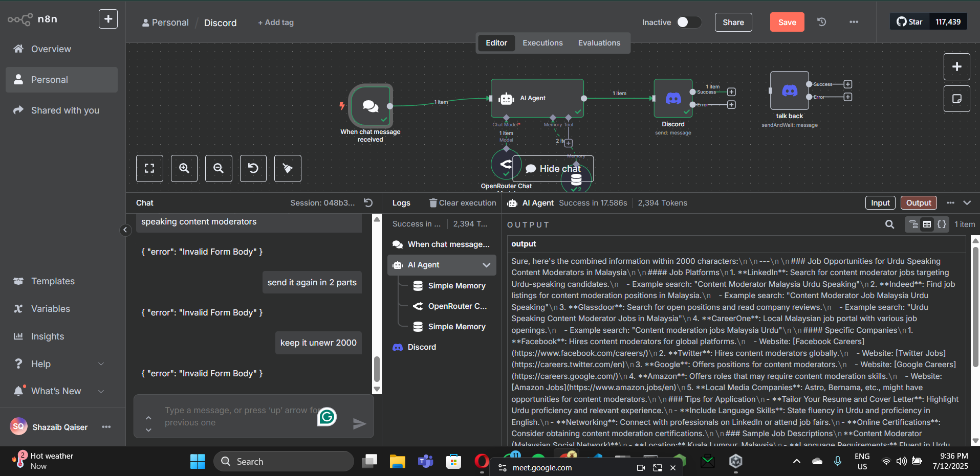Switch to the Evaluations tab
The height and width of the screenshot is (476, 980).
coord(599,43)
